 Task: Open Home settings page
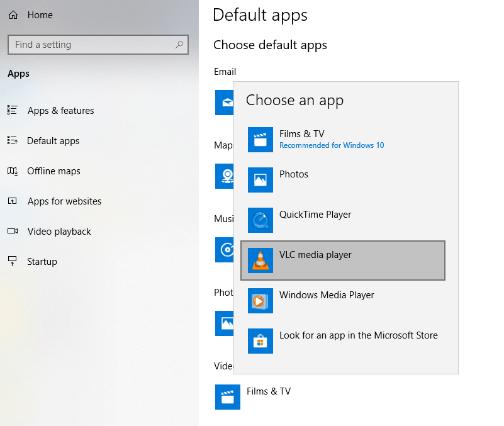point(40,15)
